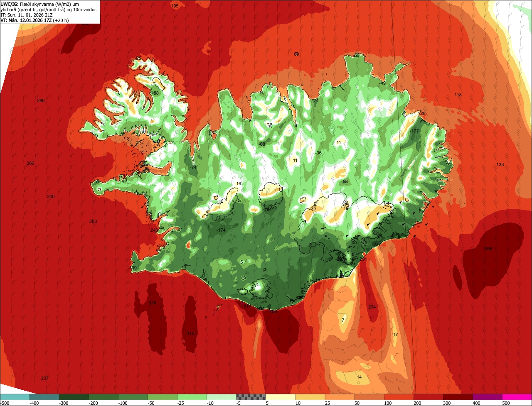Click valid time 'VT: Mán. 12.01.2026 17Z (+20 h)'
This screenshot has width=532, height=406.
coord(34,20)
